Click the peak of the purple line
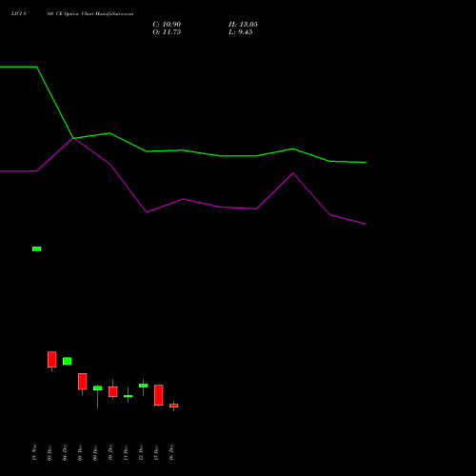The width and height of the screenshot is (476, 476). [x=73, y=138]
